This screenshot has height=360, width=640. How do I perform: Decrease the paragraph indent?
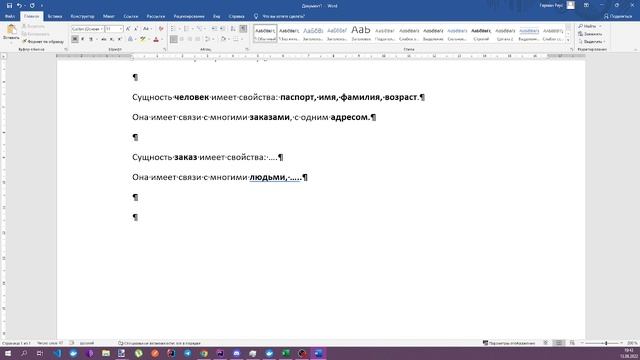[214, 29]
